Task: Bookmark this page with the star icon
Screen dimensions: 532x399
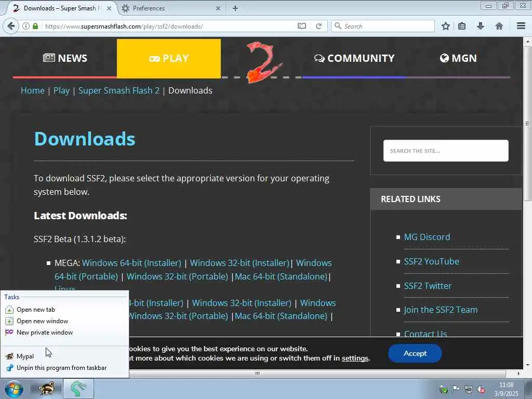Action: point(445,26)
